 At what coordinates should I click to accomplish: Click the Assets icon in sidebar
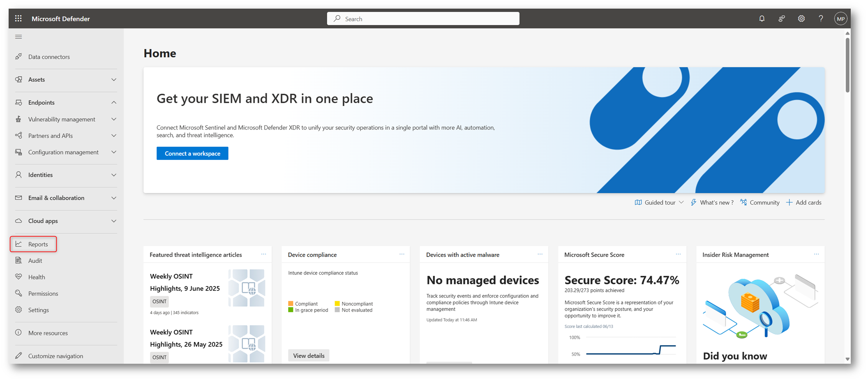[18, 79]
